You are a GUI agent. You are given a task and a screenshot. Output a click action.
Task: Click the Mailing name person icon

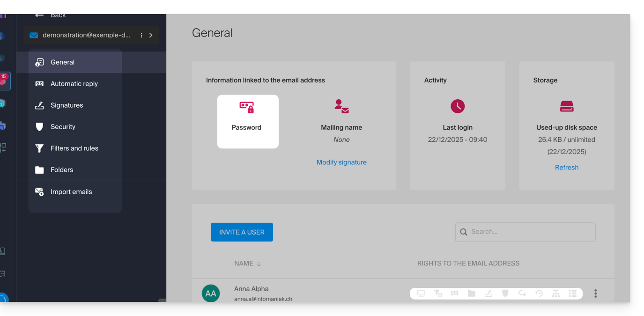341,107
